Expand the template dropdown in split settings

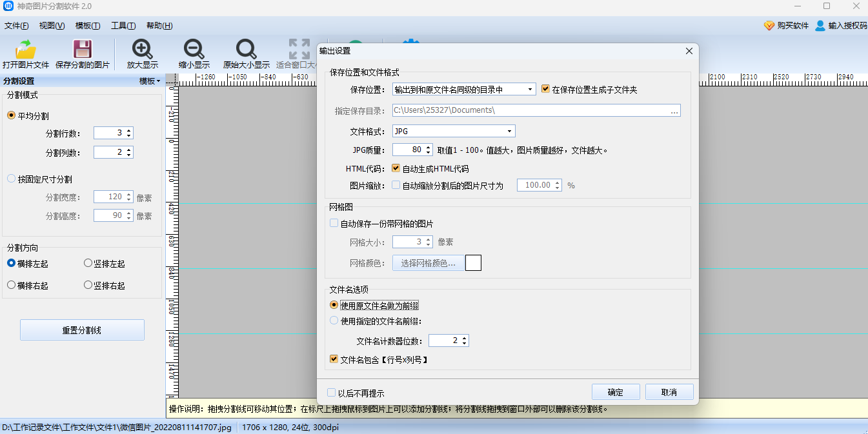(150, 81)
